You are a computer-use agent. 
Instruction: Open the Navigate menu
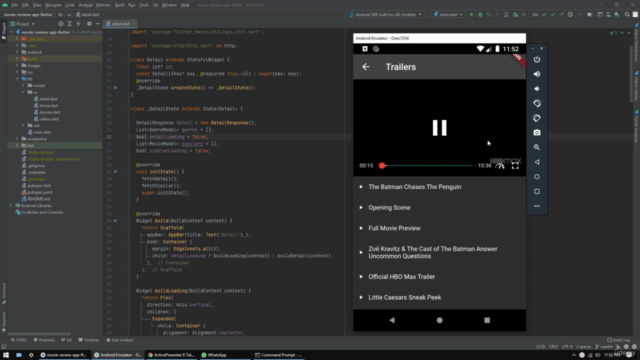[53, 5]
